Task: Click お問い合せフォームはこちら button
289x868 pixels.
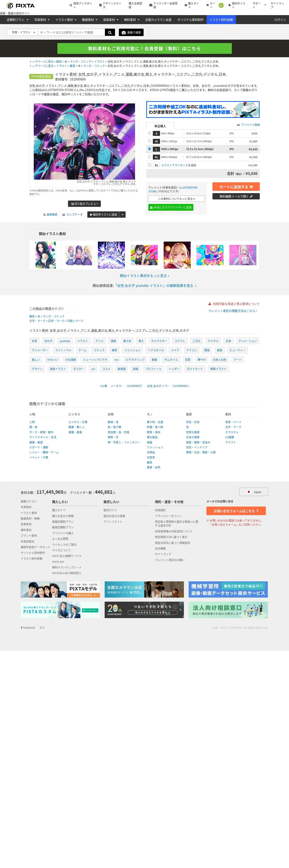Action: tap(236, 511)
